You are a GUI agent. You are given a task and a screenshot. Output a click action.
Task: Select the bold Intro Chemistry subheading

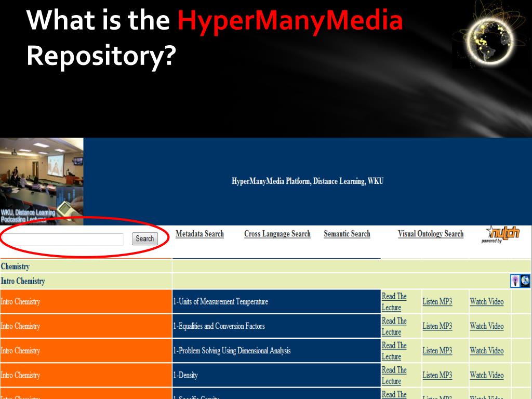pos(23,281)
